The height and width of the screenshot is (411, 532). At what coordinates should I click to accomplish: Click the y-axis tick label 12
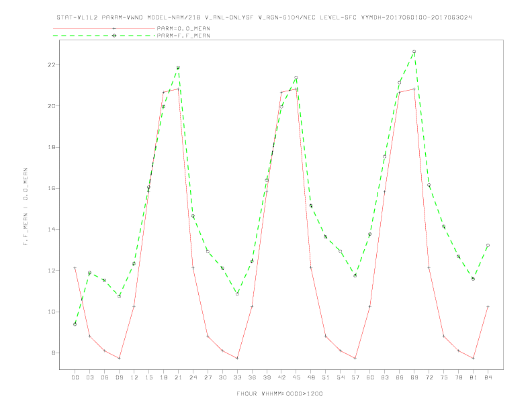pos(51,271)
